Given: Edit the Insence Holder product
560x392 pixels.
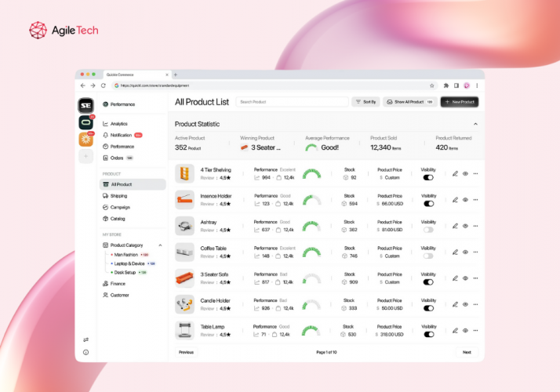Looking at the screenshot, I should pos(455,200).
